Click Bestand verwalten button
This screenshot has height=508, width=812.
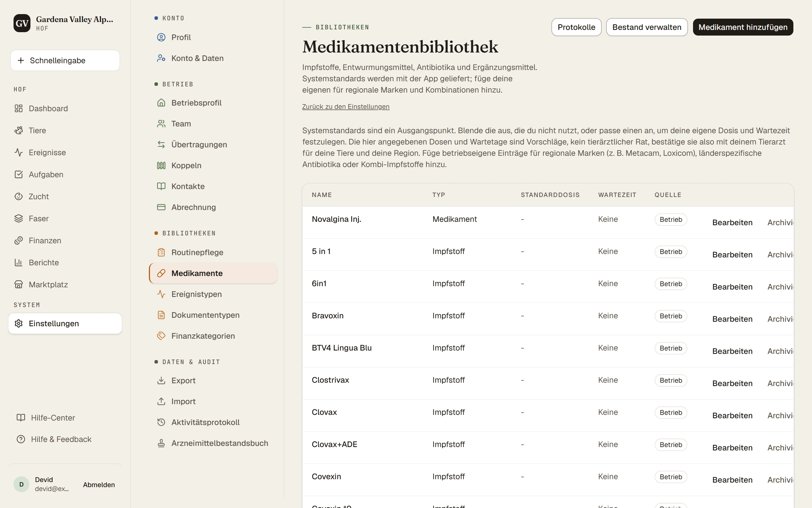click(646, 27)
